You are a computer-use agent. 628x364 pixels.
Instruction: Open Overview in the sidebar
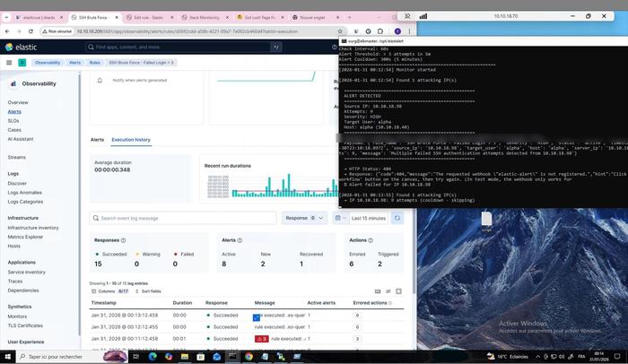click(18, 102)
